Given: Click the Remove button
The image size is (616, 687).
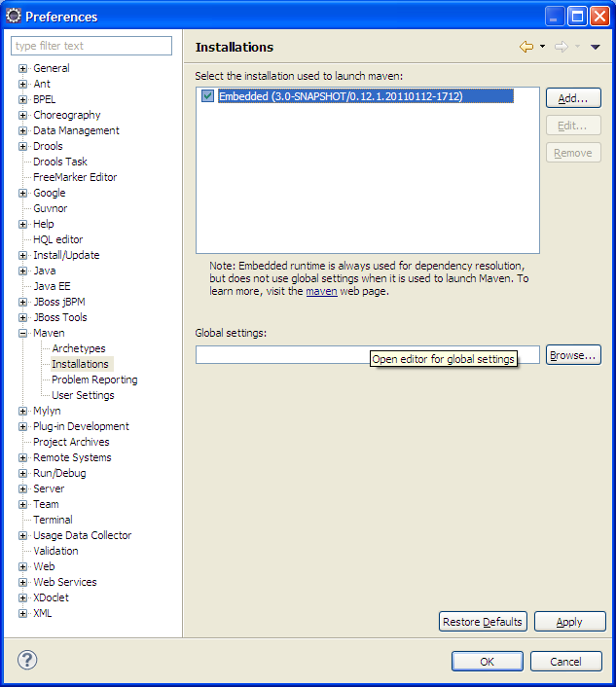Looking at the screenshot, I should click(x=573, y=153).
